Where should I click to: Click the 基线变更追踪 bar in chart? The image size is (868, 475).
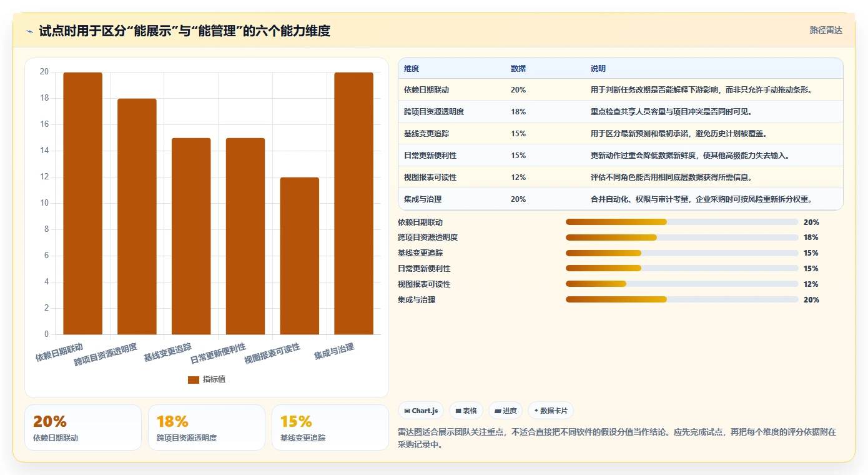(191, 236)
